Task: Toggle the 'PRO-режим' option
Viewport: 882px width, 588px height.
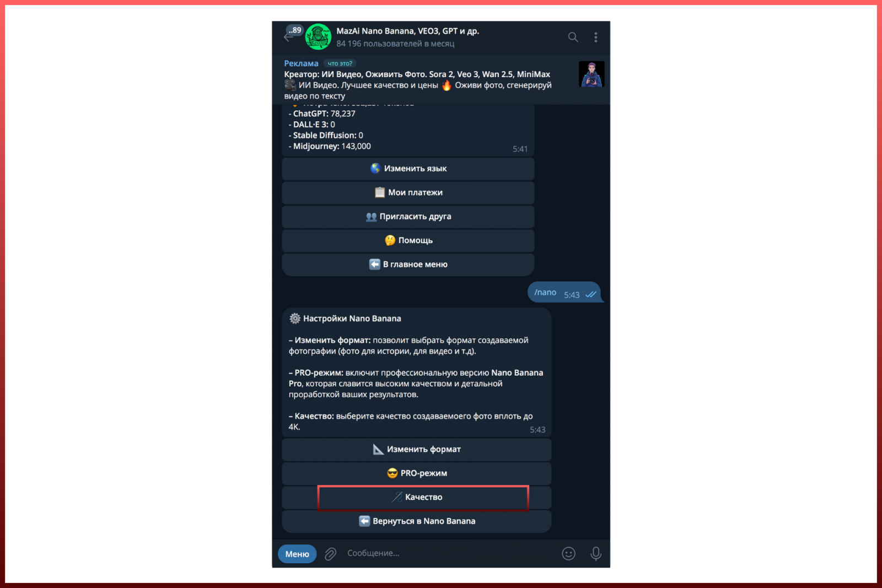Action: tap(417, 473)
